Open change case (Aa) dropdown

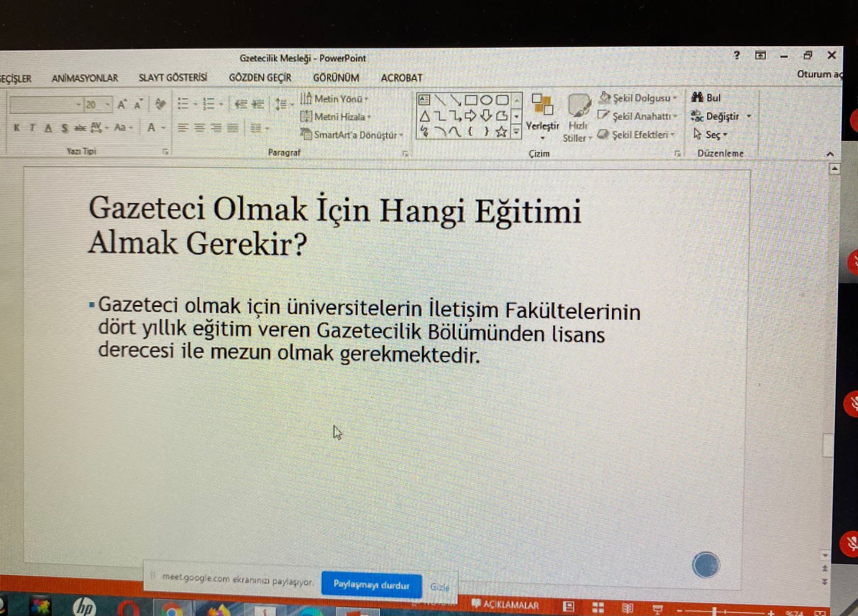click(x=123, y=127)
